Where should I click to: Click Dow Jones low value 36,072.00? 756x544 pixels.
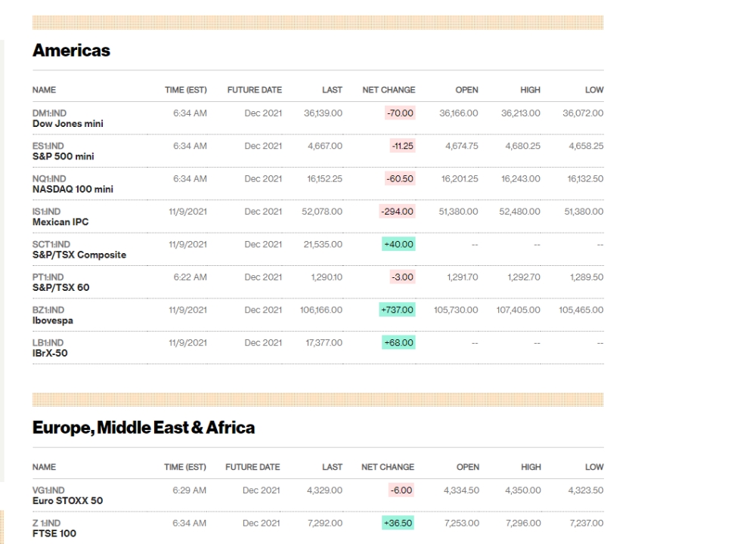[x=583, y=113]
